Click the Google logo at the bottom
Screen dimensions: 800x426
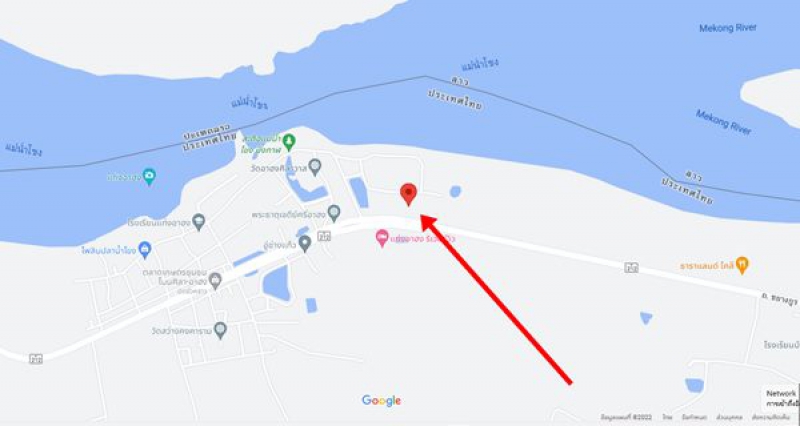(x=382, y=400)
